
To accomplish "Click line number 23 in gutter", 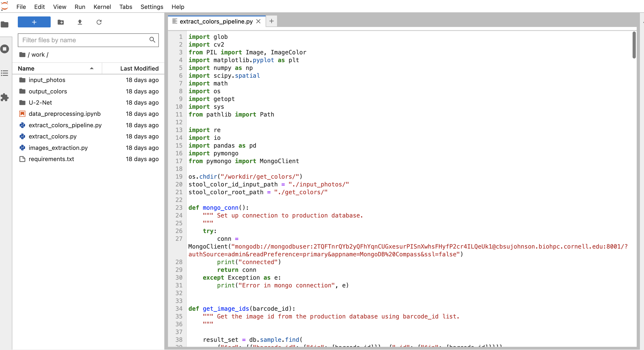I will 179,207.
